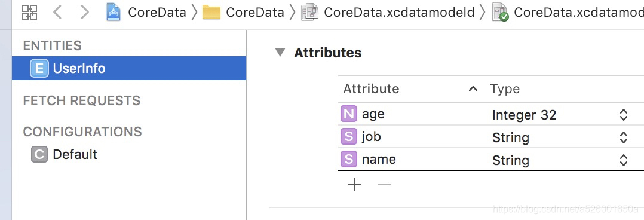Go forward with the right chevron
644x220 pixels.
coord(85,13)
